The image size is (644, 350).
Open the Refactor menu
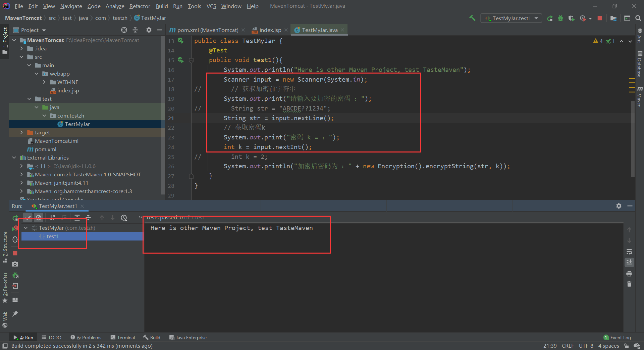[140, 6]
